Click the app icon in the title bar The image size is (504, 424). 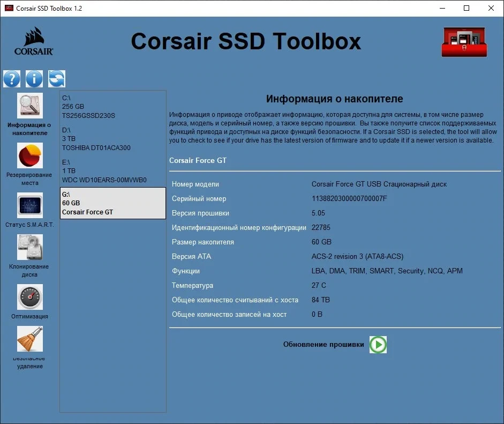pyautogui.click(x=9, y=8)
